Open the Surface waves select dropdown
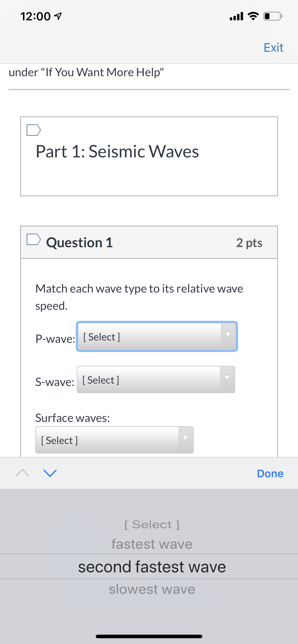 click(x=114, y=440)
